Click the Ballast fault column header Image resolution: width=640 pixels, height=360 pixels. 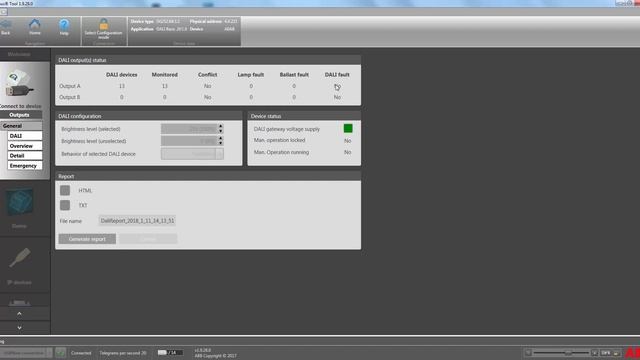click(x=294, y=75)
